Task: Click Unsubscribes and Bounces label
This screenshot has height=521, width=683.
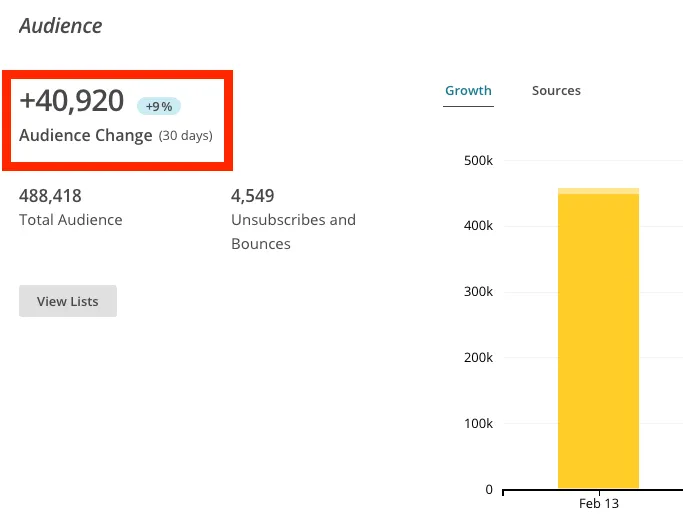Action: coord(294,232)
